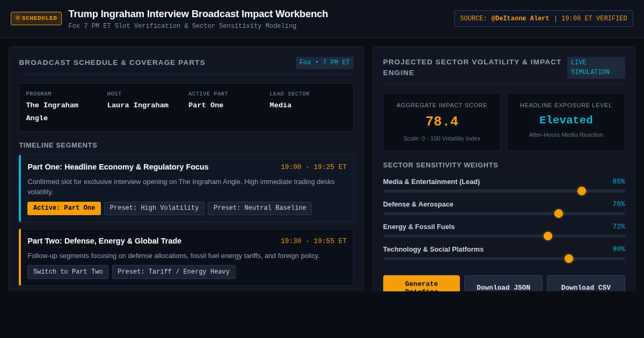Click the Sector Sensitivity Weights heading

click(x=441, y=165)
